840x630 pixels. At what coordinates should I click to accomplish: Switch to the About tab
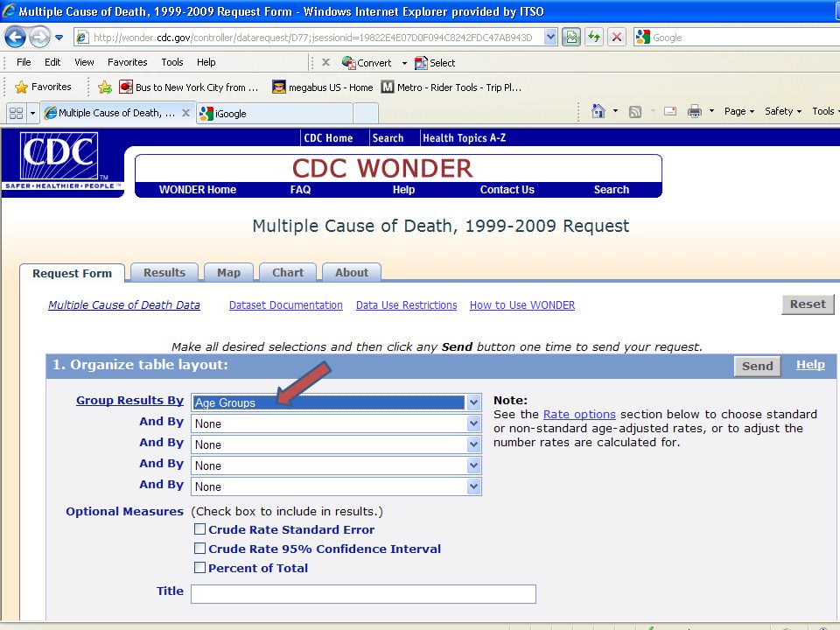click(x=352, y=272)
